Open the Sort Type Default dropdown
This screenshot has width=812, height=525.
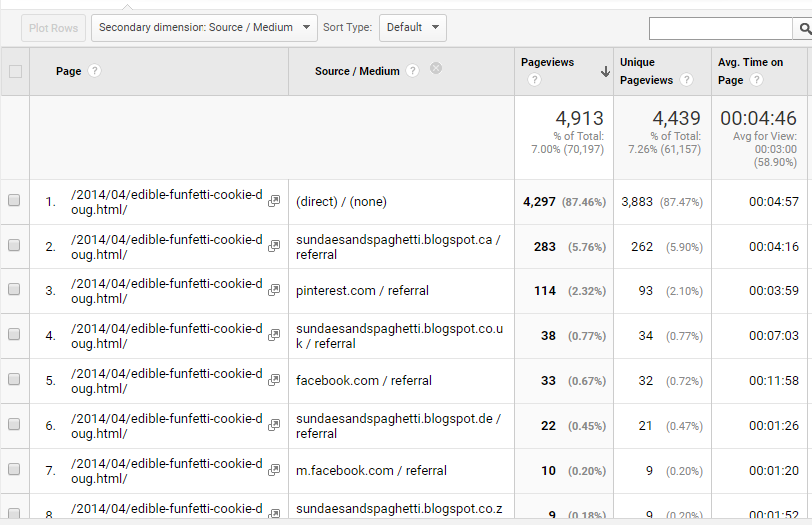(x=412, y=28)
